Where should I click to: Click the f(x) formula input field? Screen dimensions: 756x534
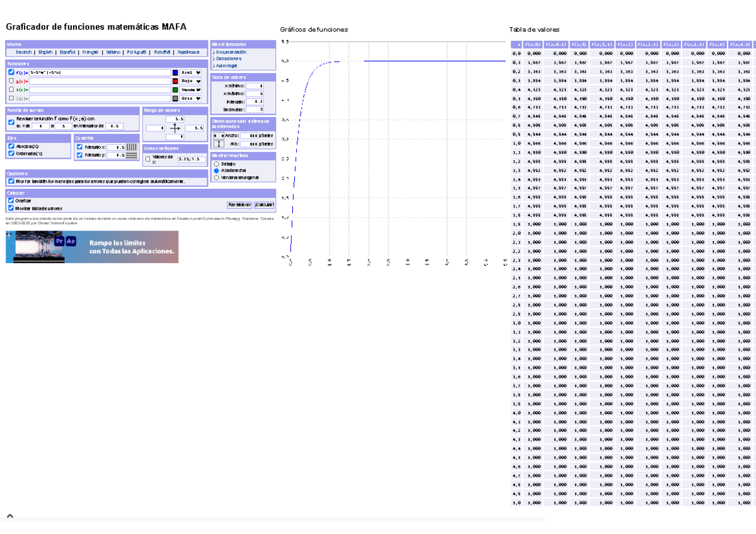click(100, 72)
